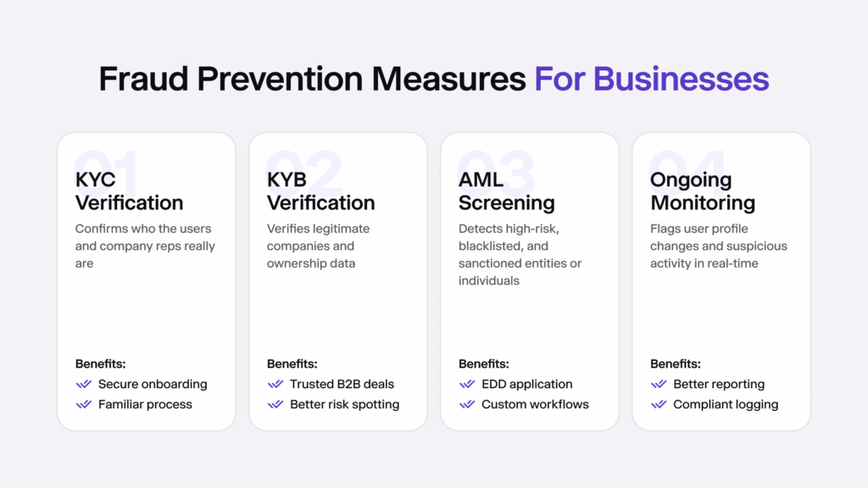
Task: Select the double-check icon beside EDD application
Action: coord(466,384)
